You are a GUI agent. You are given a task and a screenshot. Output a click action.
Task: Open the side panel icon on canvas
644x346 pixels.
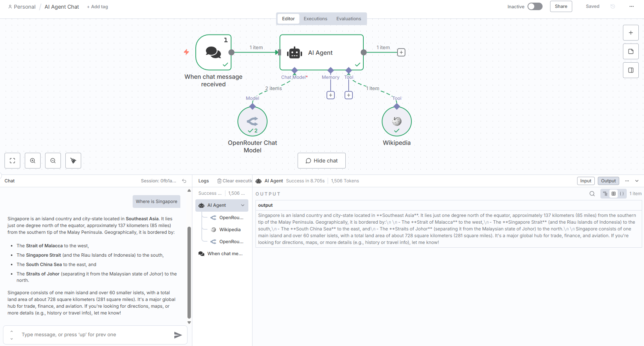(x=631, y=70)
